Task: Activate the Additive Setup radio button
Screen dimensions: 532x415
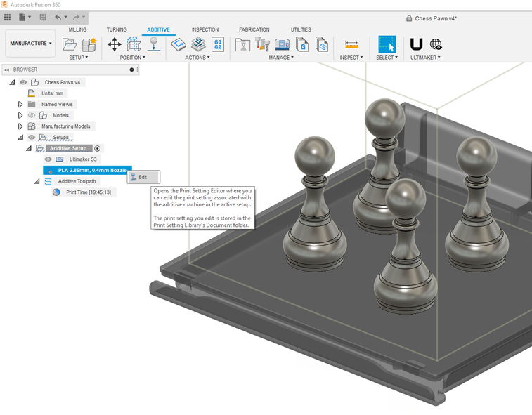Action: pos(98,148)
